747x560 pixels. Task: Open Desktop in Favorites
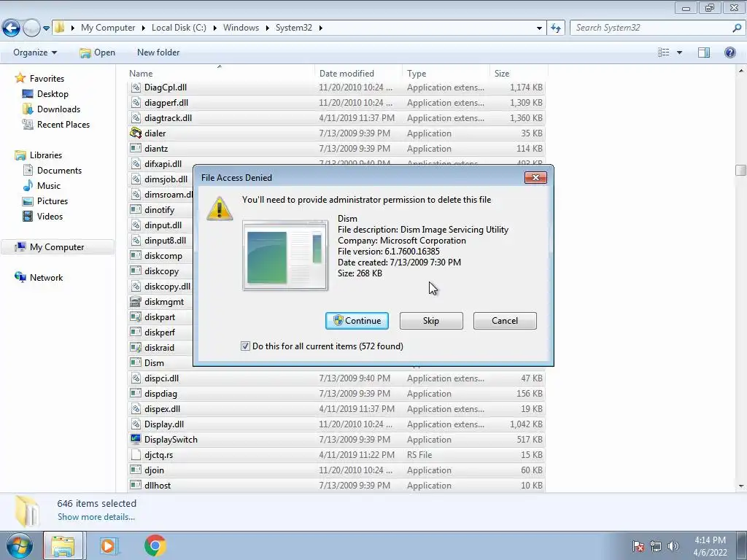click(x=46, y=94)
